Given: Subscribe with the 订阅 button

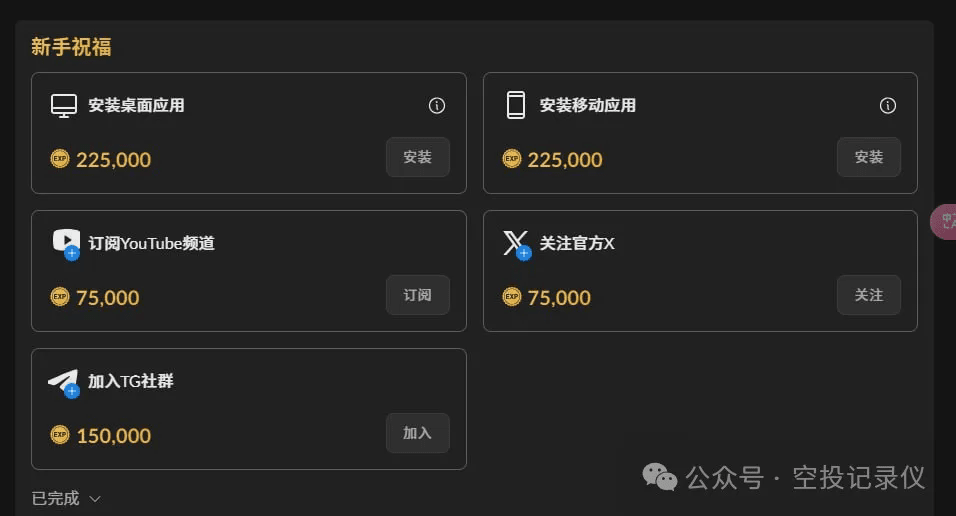Looking at the screenshot, I should [x=418, y=295].
